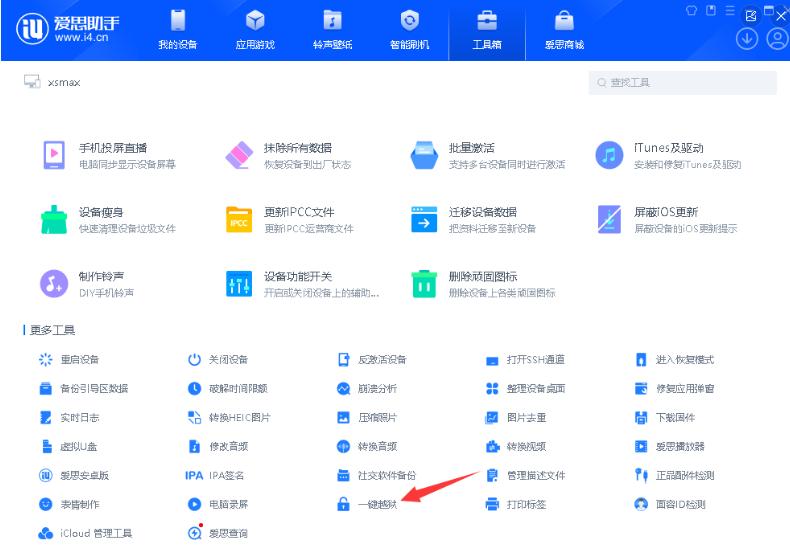Open 转换HEIC图片 tool
Image resolution: width=790 pixels, height=549 pixels.
point(229,418)
